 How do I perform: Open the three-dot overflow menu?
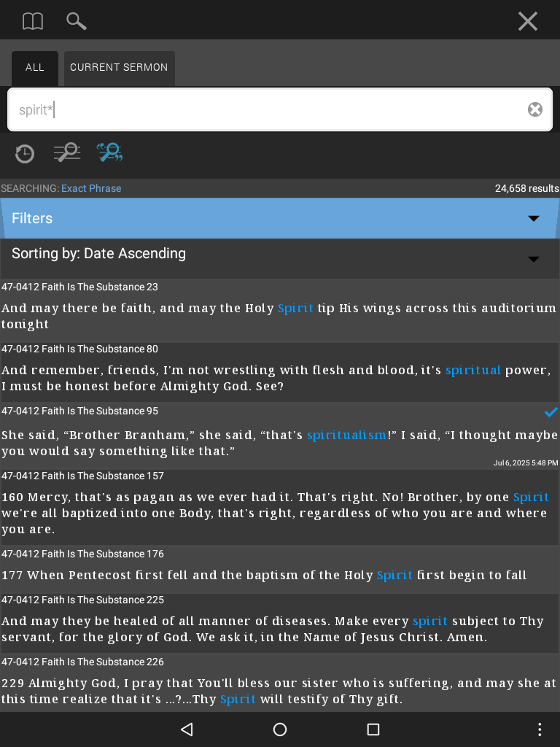tap(539, 729)
